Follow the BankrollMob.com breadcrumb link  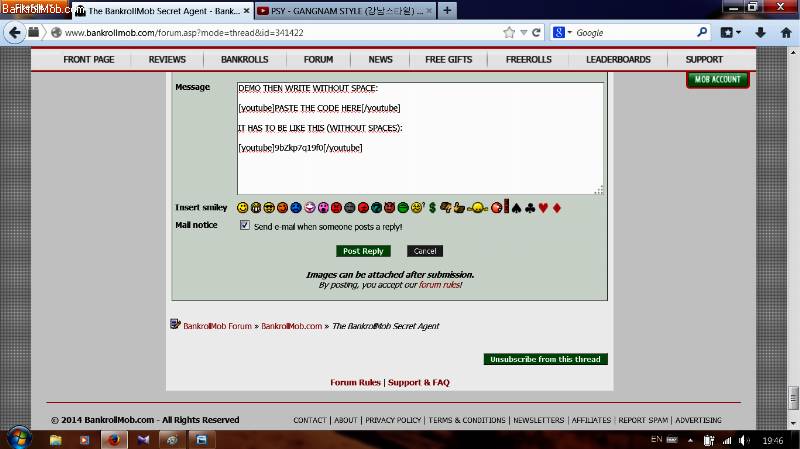pos(292,326)
